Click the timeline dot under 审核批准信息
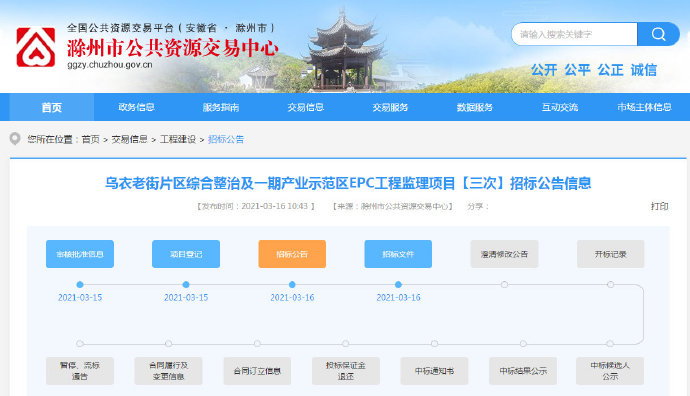The image size is (690, 396). (80, 285)
